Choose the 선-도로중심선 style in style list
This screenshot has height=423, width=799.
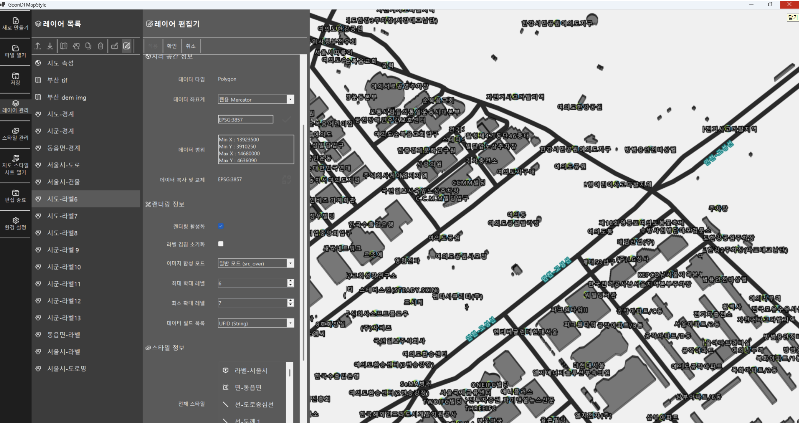tap(252, 404)
